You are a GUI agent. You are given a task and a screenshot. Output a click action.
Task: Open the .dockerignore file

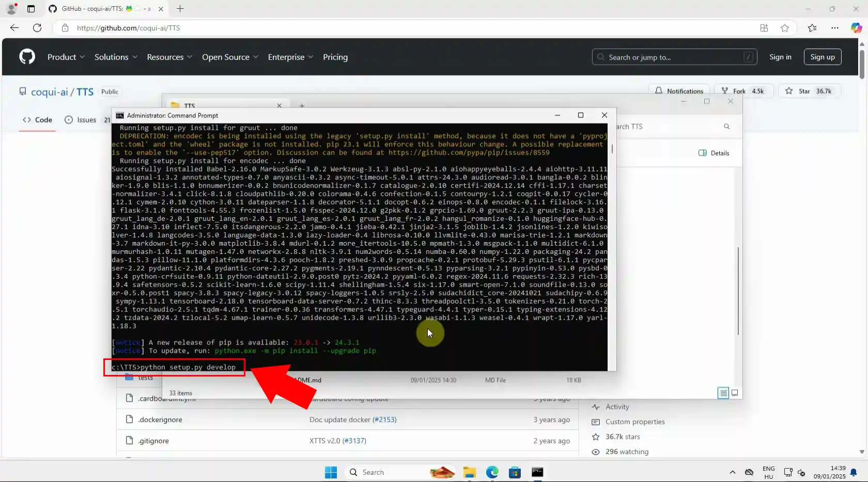tap(160, 419)
